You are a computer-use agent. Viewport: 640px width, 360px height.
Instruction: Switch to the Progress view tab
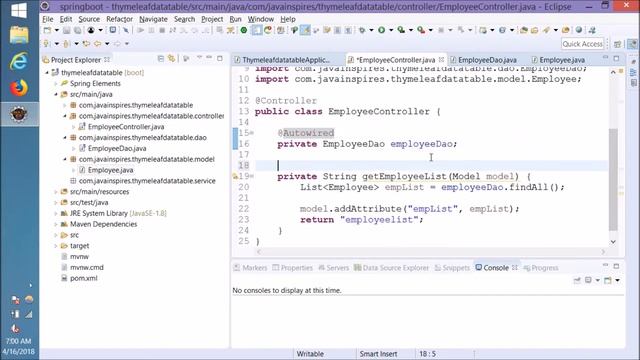coord(541,268)
